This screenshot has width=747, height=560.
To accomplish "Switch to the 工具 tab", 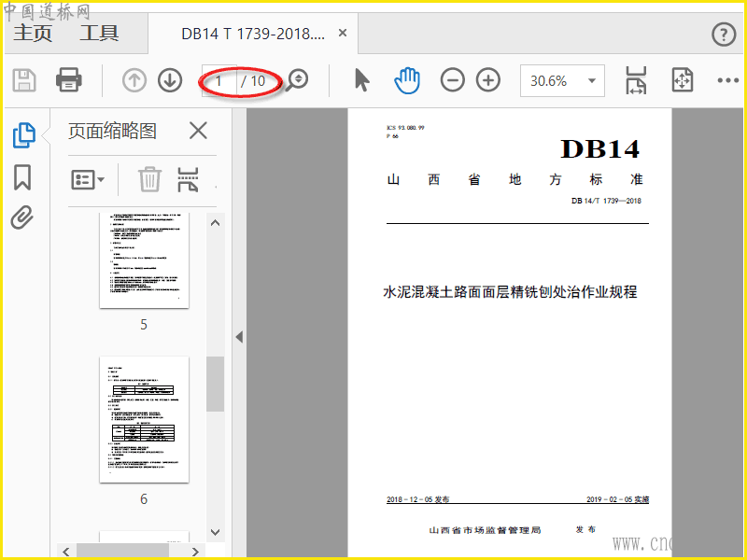I will [99, 34].
